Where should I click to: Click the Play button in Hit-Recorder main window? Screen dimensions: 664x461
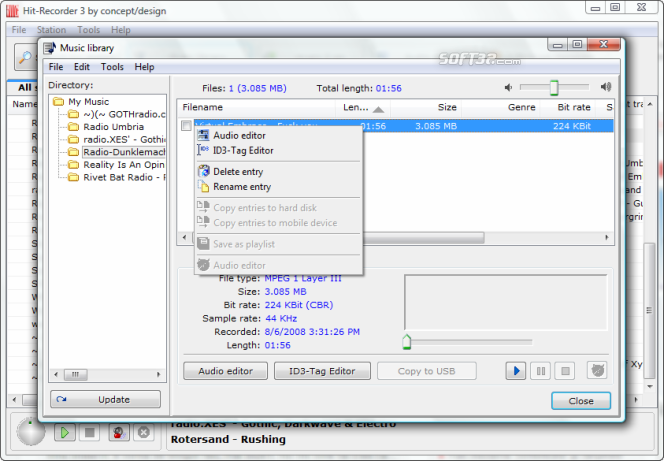65,433
